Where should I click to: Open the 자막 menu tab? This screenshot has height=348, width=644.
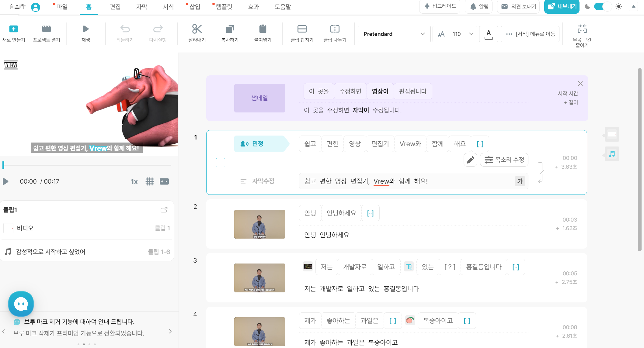click(141, 7)
